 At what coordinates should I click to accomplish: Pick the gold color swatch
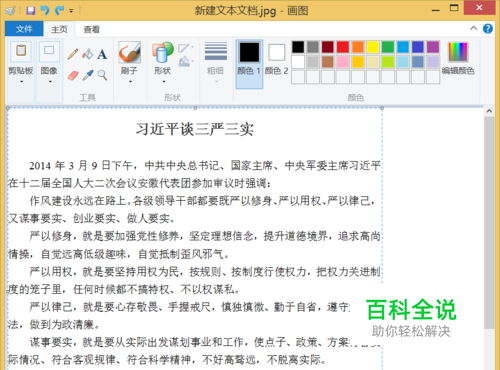(358, 62)
